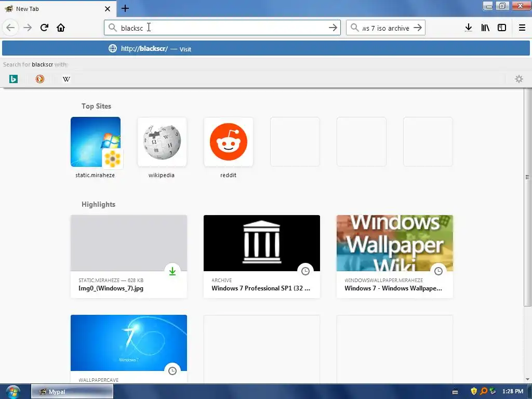Click the history clock on Archive card
The image size is (532, 399).
pos(305,271)
